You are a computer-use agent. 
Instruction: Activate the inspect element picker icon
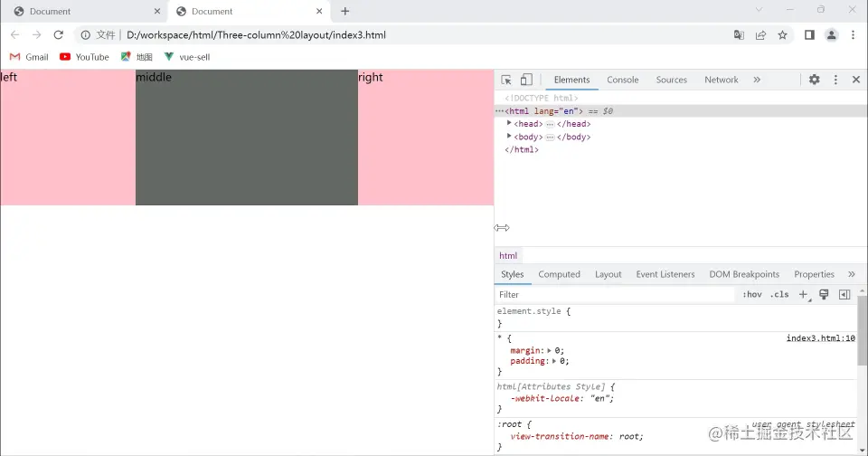click(506, 80)
